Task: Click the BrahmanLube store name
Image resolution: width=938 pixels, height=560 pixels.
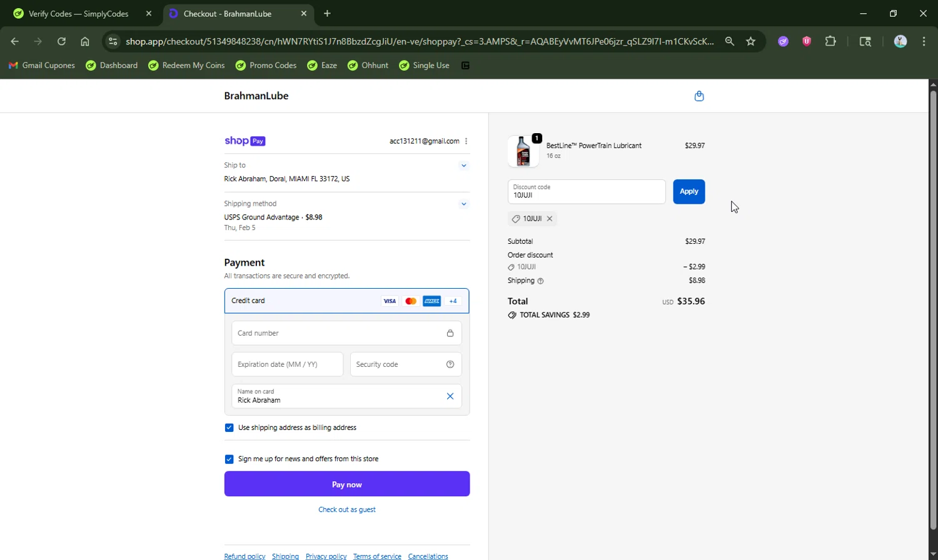Action: (x=256, y=96)
